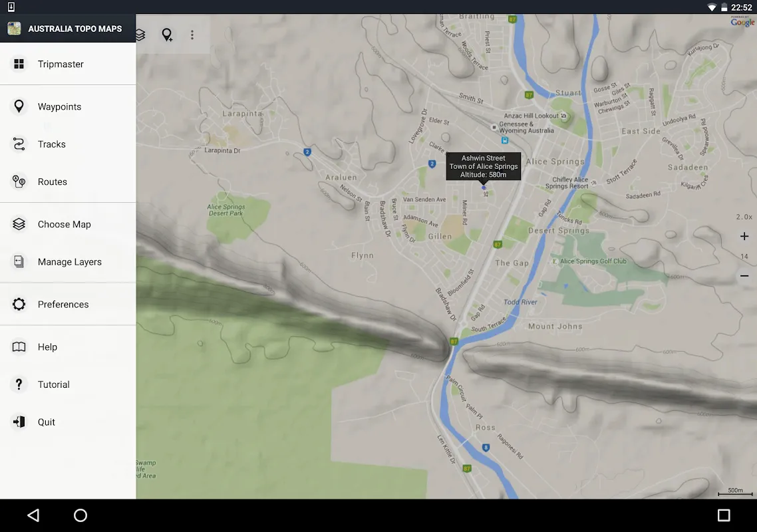Tap the Manage Layers icon
Screen dimensions: 757x532
click(x=19, y=261)
